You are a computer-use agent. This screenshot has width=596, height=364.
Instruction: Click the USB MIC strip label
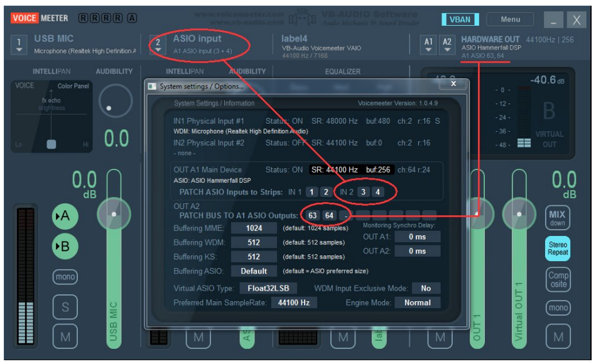click(x=53, y=39)
